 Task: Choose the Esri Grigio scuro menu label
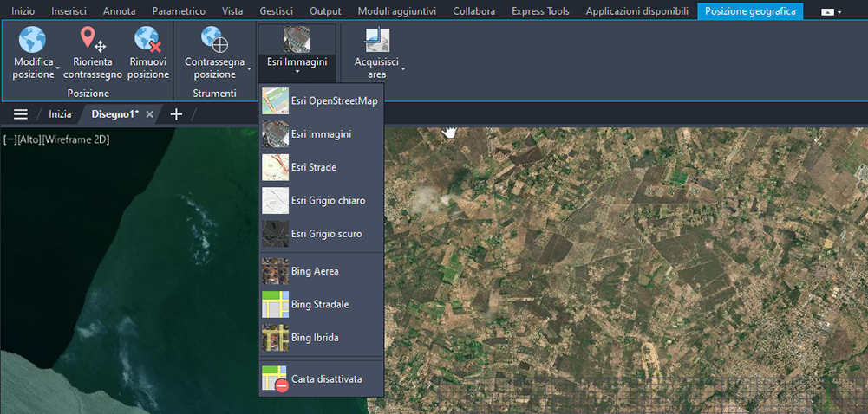(x=327, y=234)
